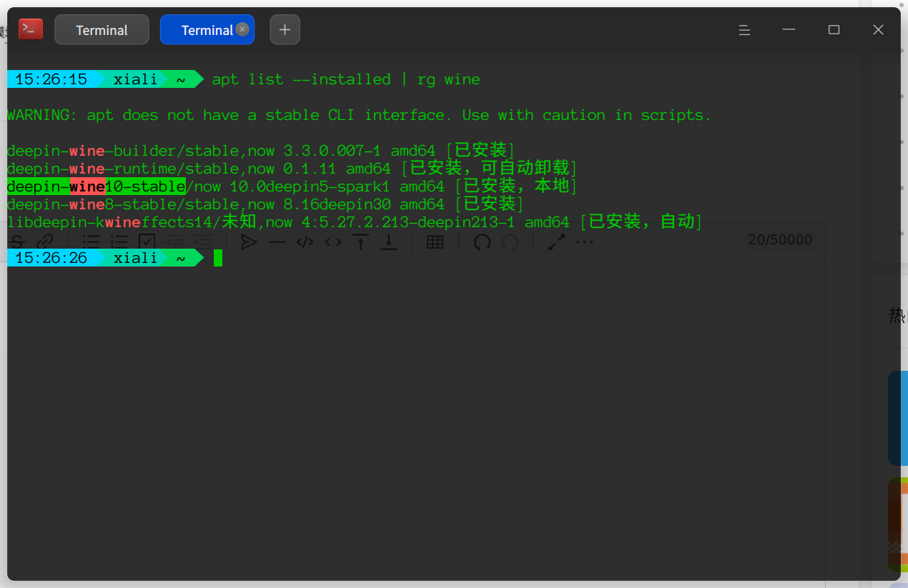Close the active Terminal tab

tap(242, 29)
